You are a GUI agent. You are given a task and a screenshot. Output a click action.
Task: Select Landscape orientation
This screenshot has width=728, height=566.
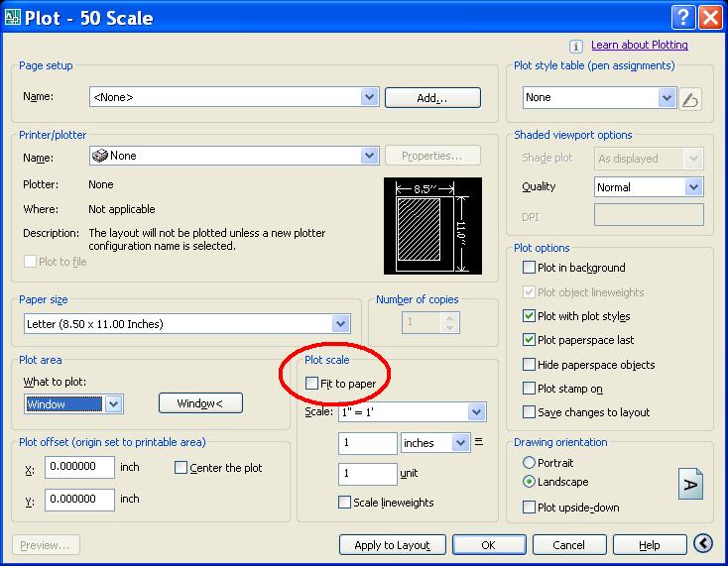[529, 482]
